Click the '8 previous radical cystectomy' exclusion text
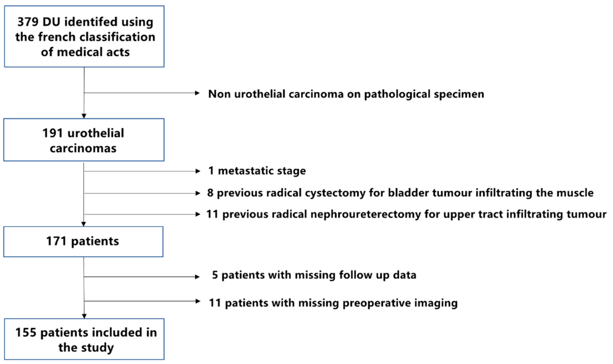This screenshot has width=613, height=364. 400,193
